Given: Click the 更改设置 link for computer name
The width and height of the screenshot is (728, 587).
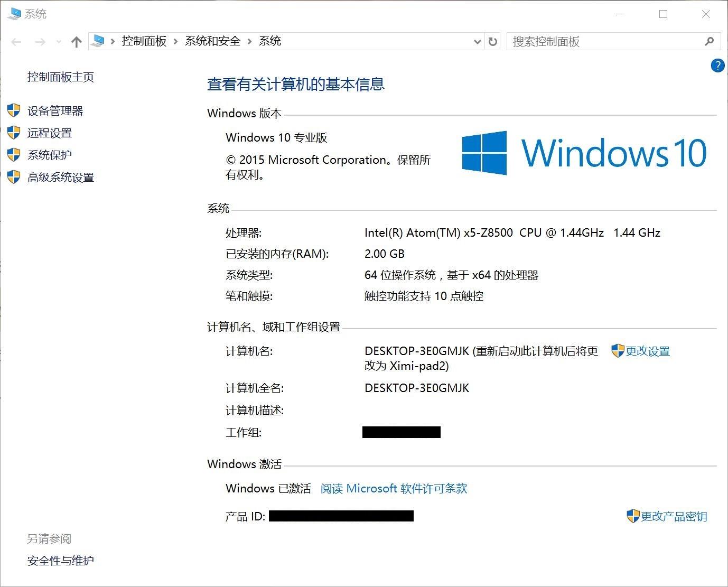Looking at the screenshot, I should [x=647, y=350].
